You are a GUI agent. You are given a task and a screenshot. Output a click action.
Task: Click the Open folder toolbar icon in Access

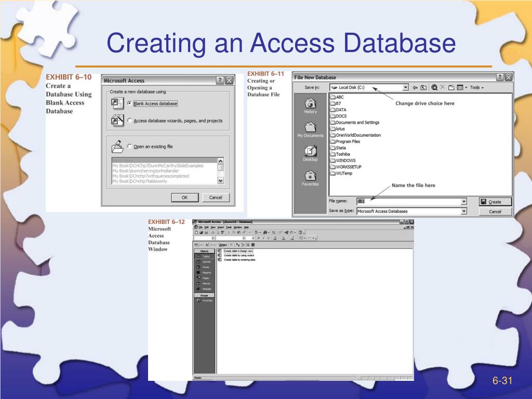(x=201, y=232)
